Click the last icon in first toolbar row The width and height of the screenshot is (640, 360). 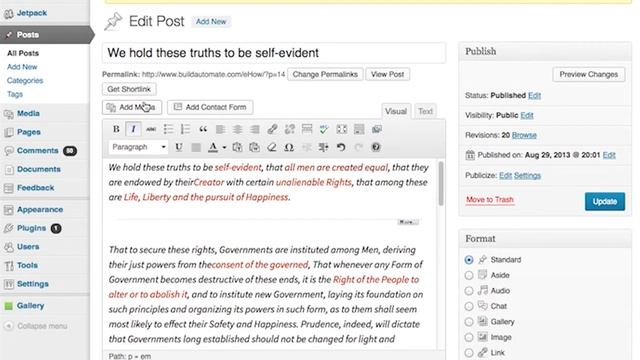click(376, 129)
